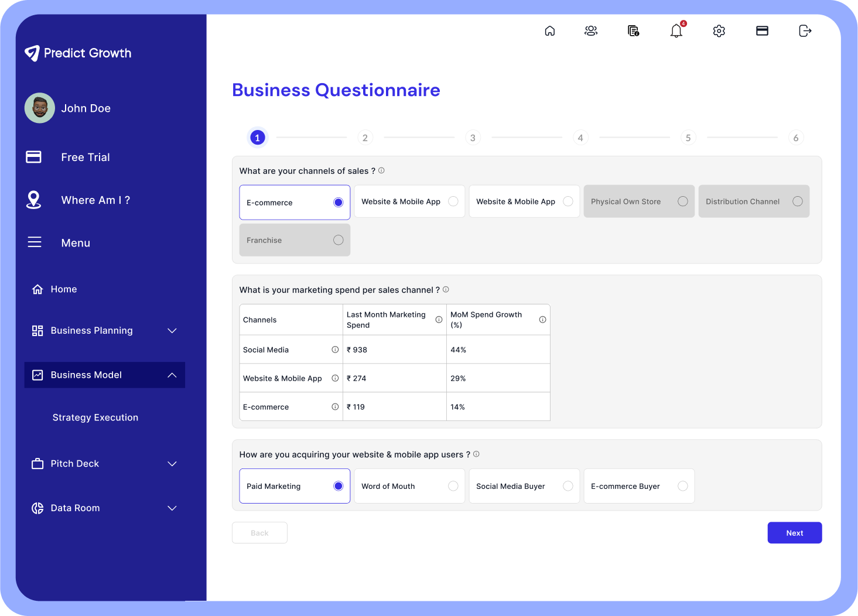Go to Home in sidebar
858x616 pixels.
pyautogui.click(x=63, y=289)
